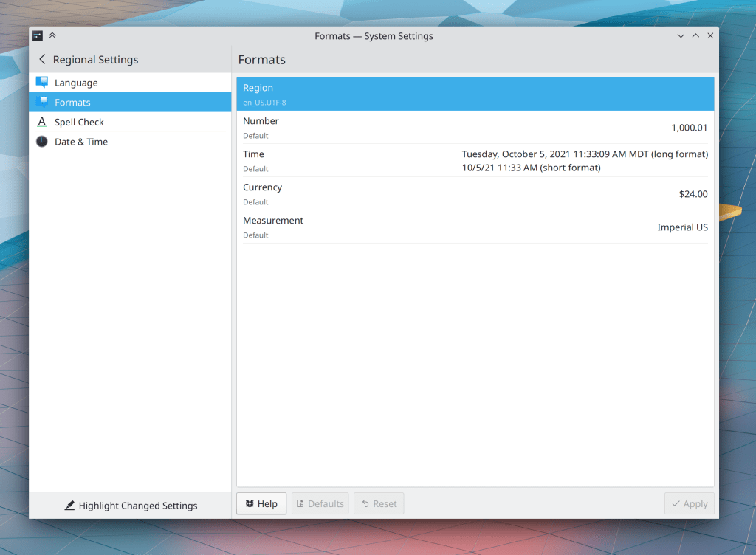Open Spell Check settings
This screenshot has height=555, width=756.
coord(79,122)
